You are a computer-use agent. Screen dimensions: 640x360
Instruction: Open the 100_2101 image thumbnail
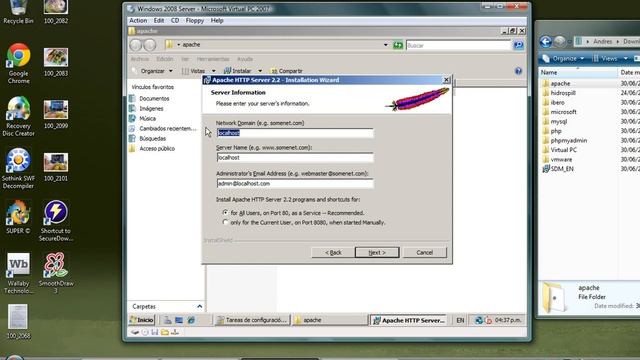coord(56,167)
